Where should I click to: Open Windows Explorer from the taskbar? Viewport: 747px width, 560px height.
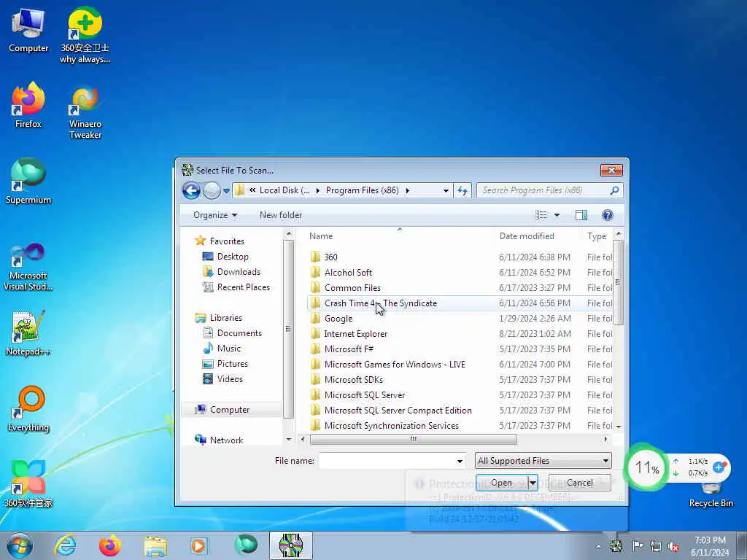[155, 545]
